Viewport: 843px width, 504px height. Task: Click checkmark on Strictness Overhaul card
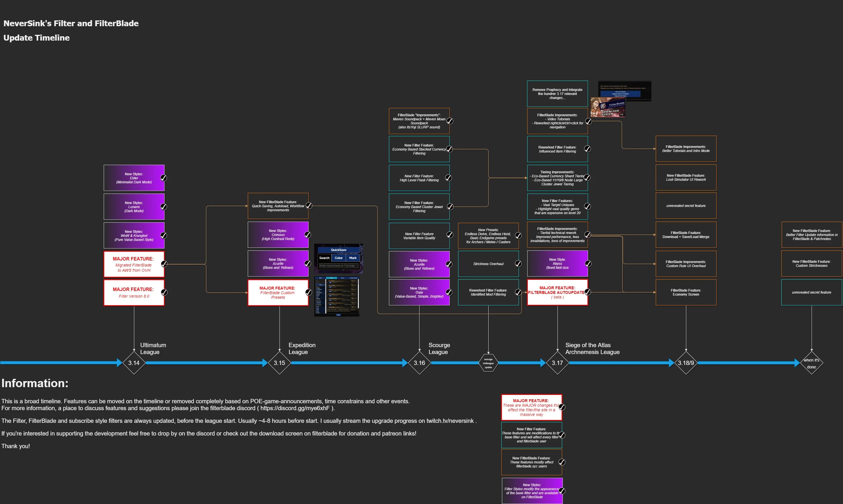point(518,264)
